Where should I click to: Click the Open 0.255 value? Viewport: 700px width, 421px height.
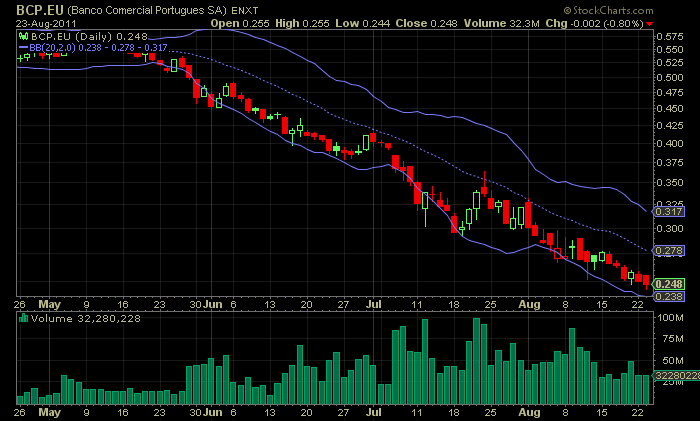pyautogui.click(x=240, y=23)
